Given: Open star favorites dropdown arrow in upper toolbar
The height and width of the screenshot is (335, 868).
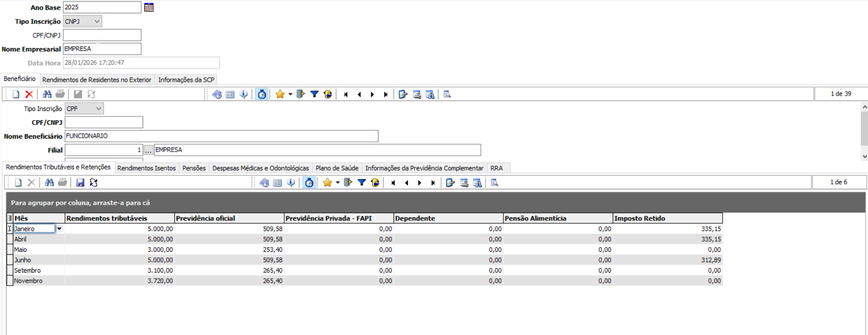Looking at the screenshot, I should (290, 94).
